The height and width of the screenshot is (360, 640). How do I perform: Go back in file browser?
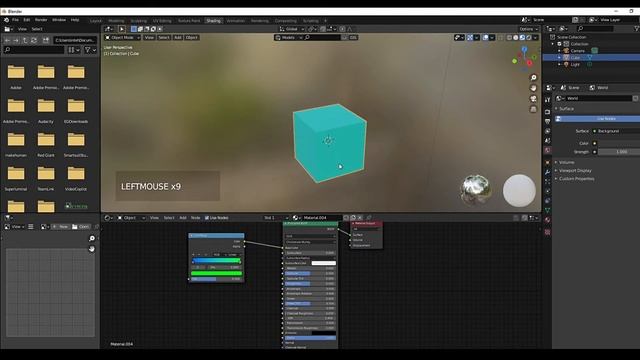[7, 40]
